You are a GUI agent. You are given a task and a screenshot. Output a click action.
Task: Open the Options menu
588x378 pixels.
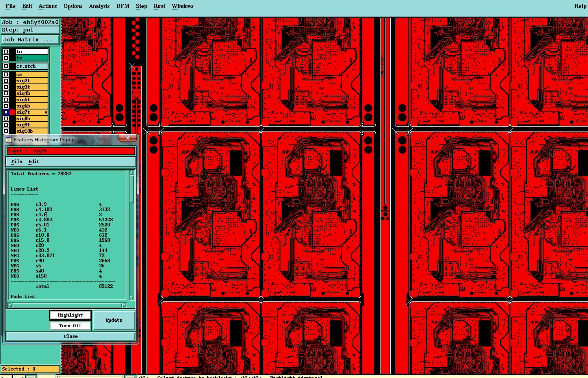pyautogui.click(x=73, y=6)
